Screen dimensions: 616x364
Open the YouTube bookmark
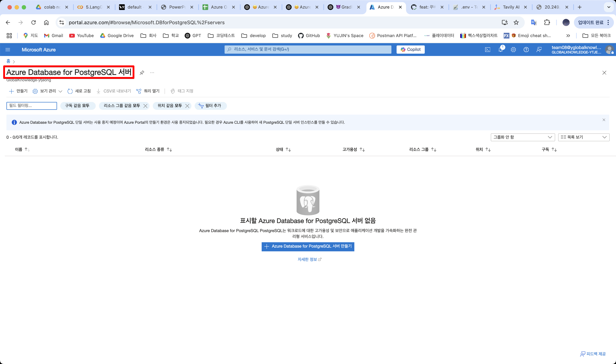(x=81, y=36)
